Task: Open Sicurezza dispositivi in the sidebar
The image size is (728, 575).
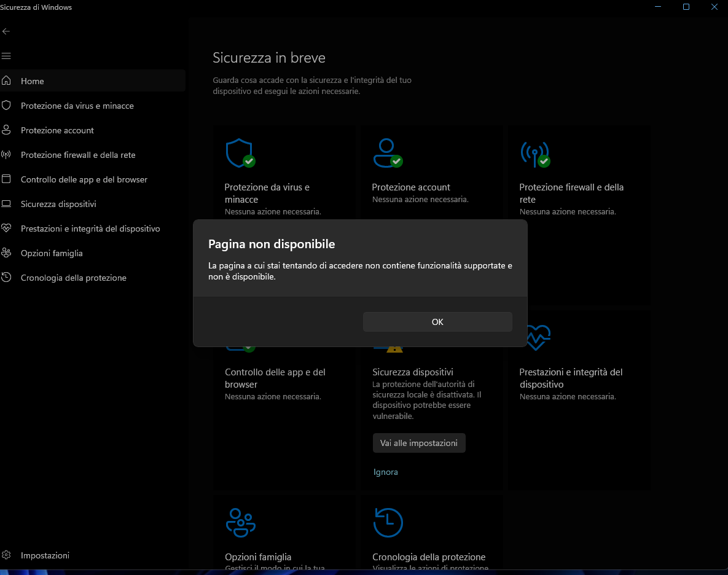Action: click(58, 204)
